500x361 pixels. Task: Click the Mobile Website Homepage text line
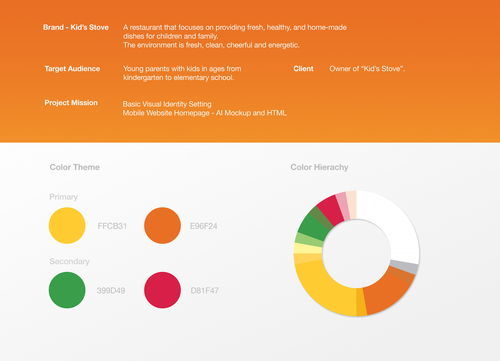[x=204, y=113]
